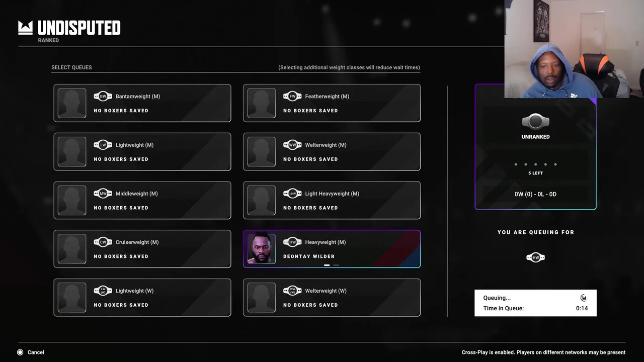Click the Welterweight WW belt icon

click(292, 145)
